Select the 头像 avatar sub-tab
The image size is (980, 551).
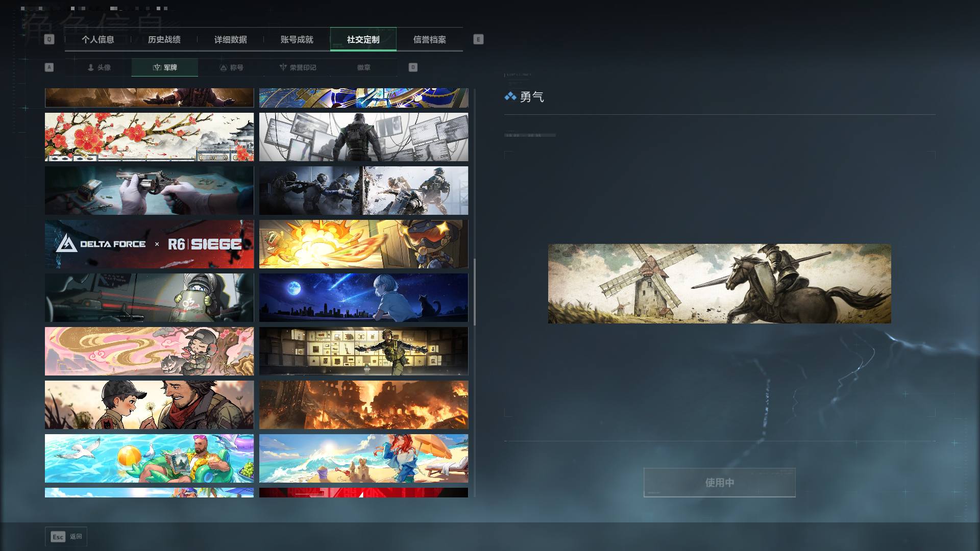(99, 67)
